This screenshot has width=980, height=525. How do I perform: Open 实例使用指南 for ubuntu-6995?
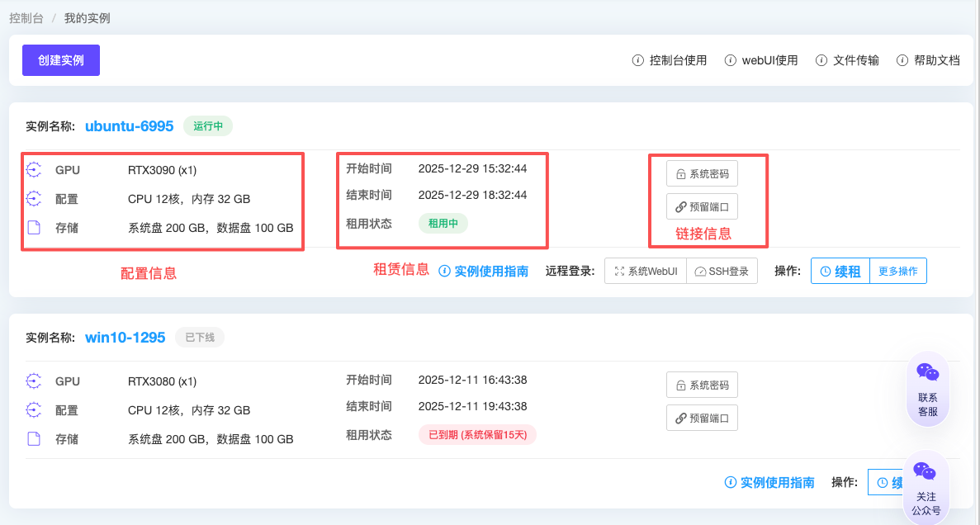[484, 272]
